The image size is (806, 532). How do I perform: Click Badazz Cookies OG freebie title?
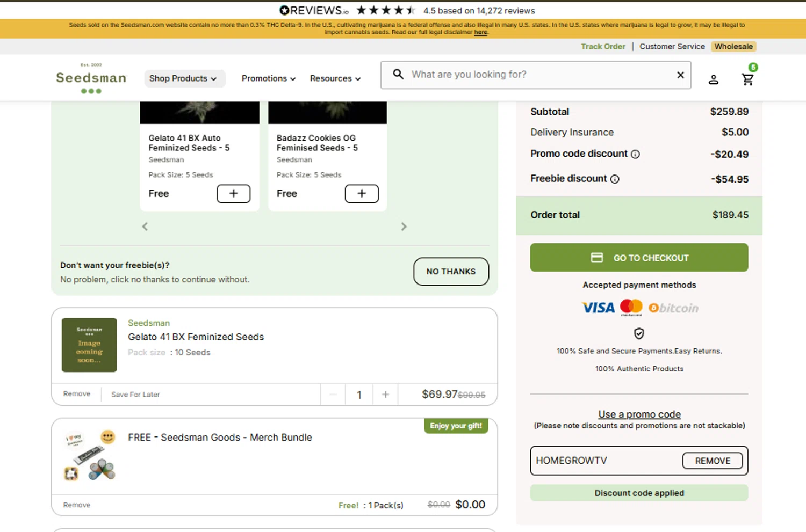317,143
